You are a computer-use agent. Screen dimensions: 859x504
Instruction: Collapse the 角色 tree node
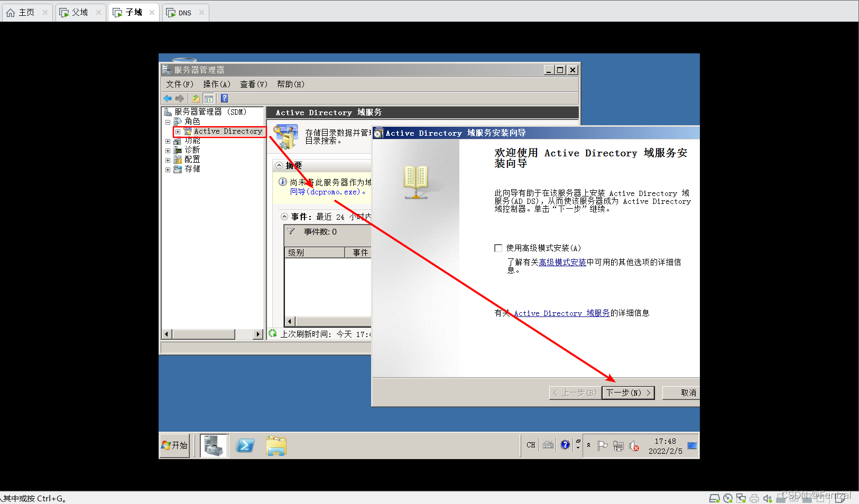pos(168,122)
